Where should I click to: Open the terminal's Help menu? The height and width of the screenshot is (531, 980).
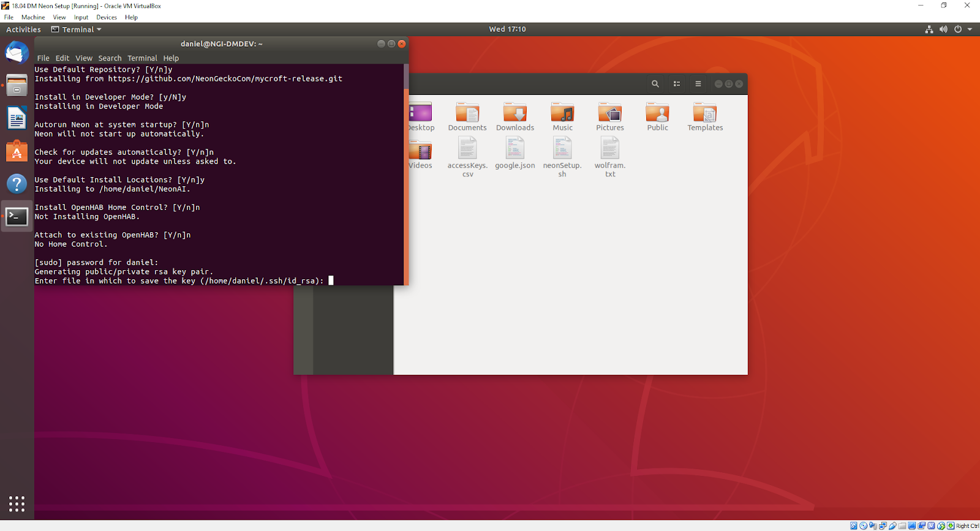coord(171,58)
